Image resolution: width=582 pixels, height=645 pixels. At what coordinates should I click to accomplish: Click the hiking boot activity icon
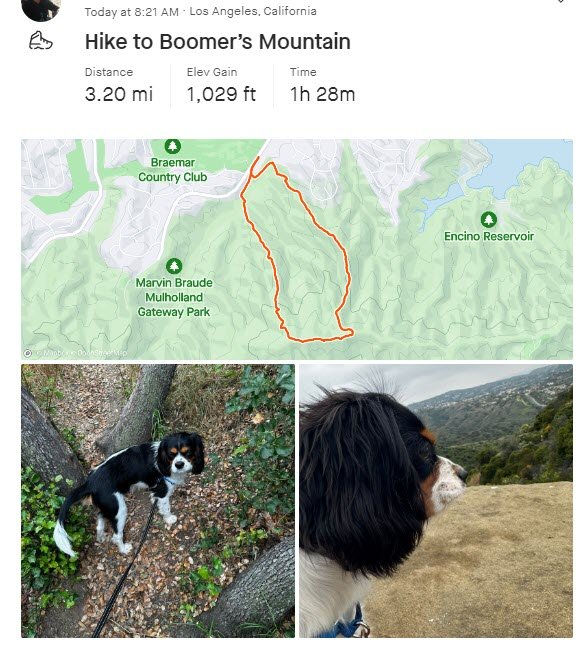(x=41, y=41)
